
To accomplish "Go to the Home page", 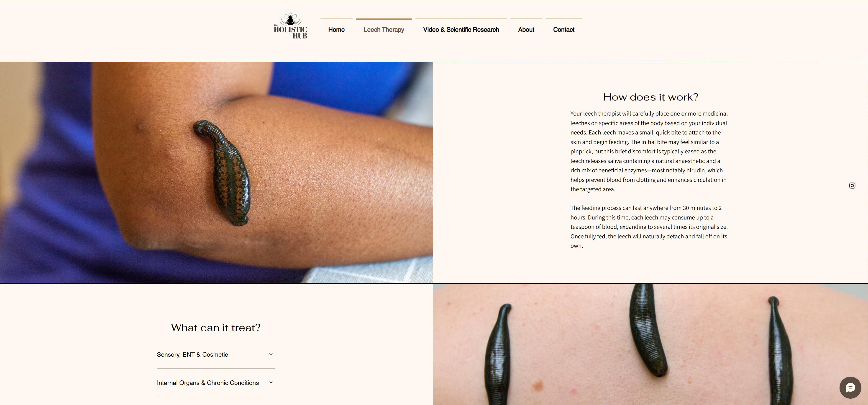I will point(336,30).
